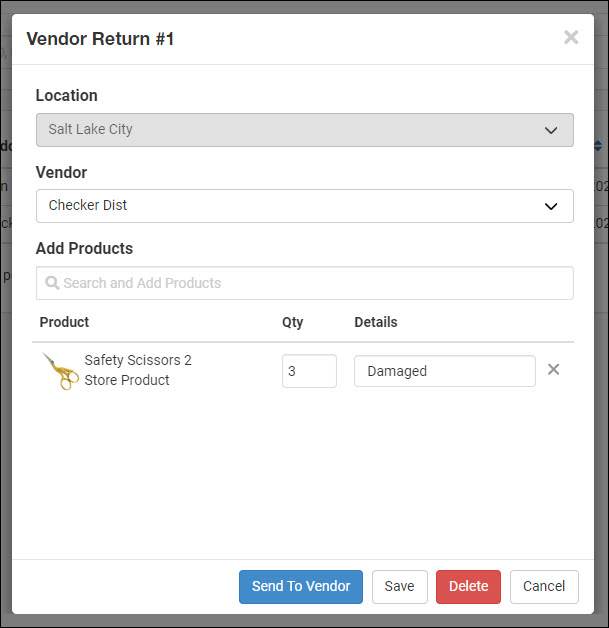Expand the Location dropdown chevron

tap(550, 130)
